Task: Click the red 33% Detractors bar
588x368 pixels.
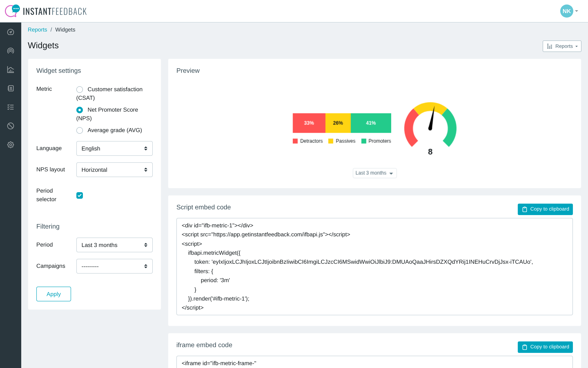Action: (309, 123)
